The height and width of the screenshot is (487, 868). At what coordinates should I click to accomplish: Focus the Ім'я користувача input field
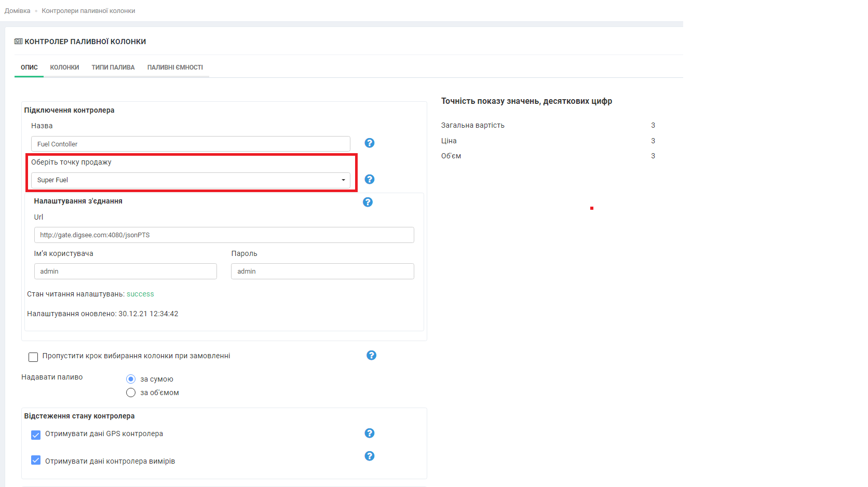pos(125,271)
